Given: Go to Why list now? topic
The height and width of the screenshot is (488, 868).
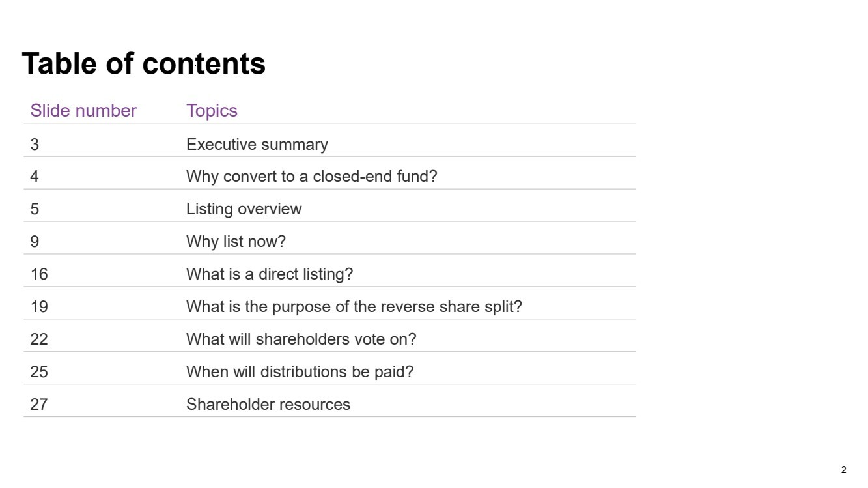Looking at the screenshot, I should [236, 242].
